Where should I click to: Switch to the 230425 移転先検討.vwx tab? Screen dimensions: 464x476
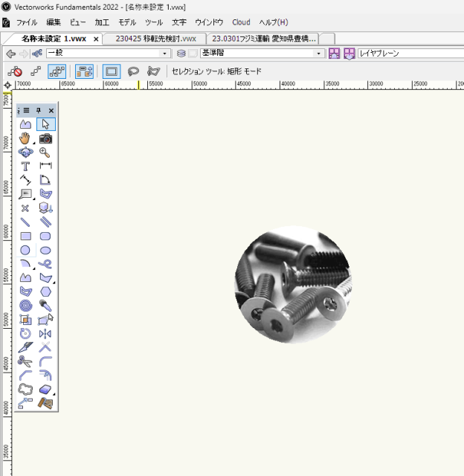pos(155,38)
